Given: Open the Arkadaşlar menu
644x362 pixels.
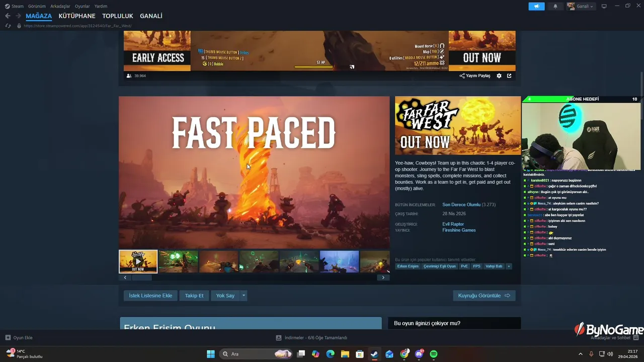Looking at the screenshot, I should coord(60,6).
